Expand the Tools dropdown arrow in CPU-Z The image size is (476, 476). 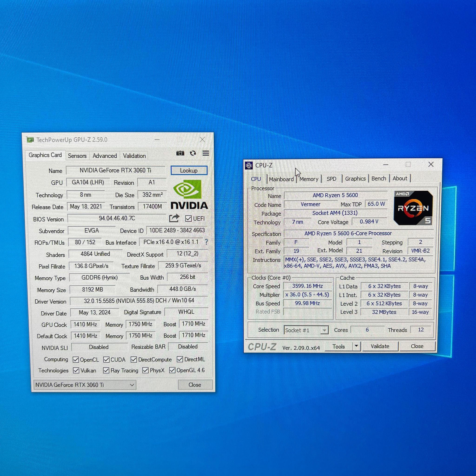[357, 346]
